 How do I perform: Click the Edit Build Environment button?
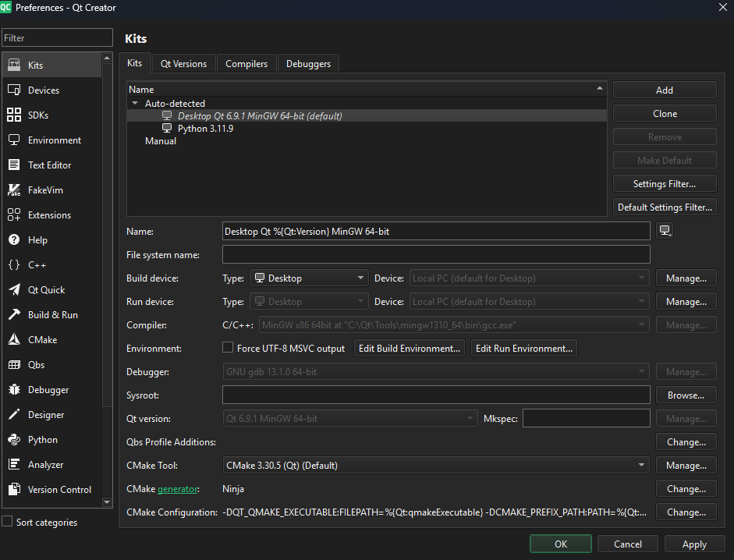pyautogui.click(x=410, y=349)
